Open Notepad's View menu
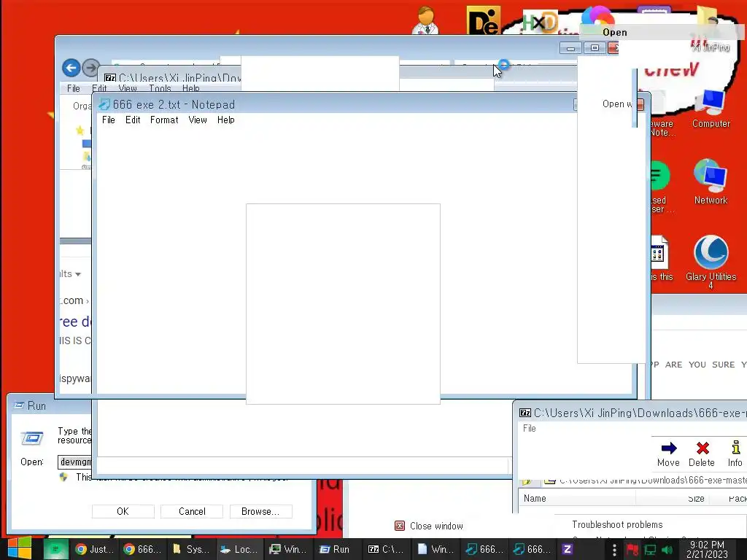 (x=198, y=120)
